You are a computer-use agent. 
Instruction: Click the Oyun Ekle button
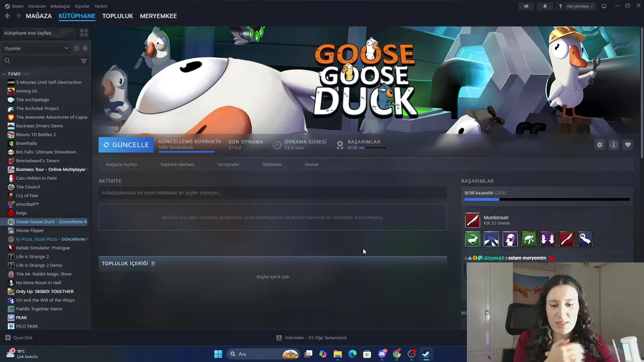point(19,338)
